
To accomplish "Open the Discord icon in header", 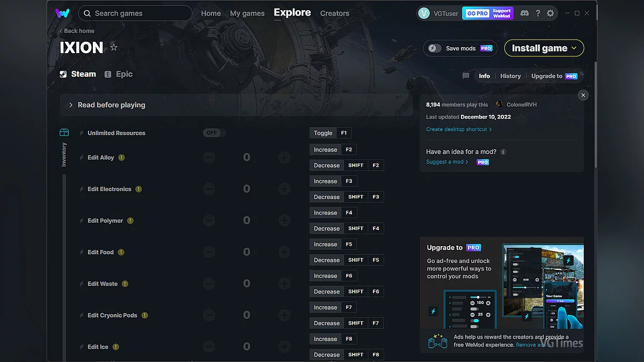I will 524,13.
